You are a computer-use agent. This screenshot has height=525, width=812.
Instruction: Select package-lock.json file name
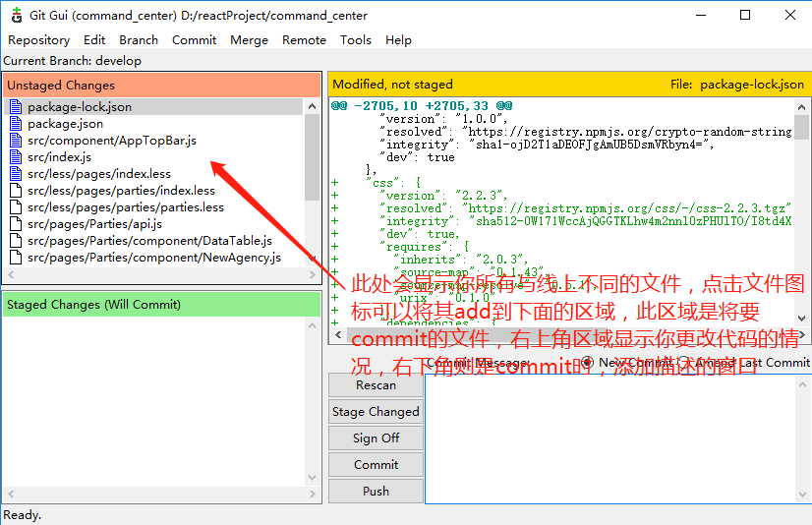coord(80,106)
